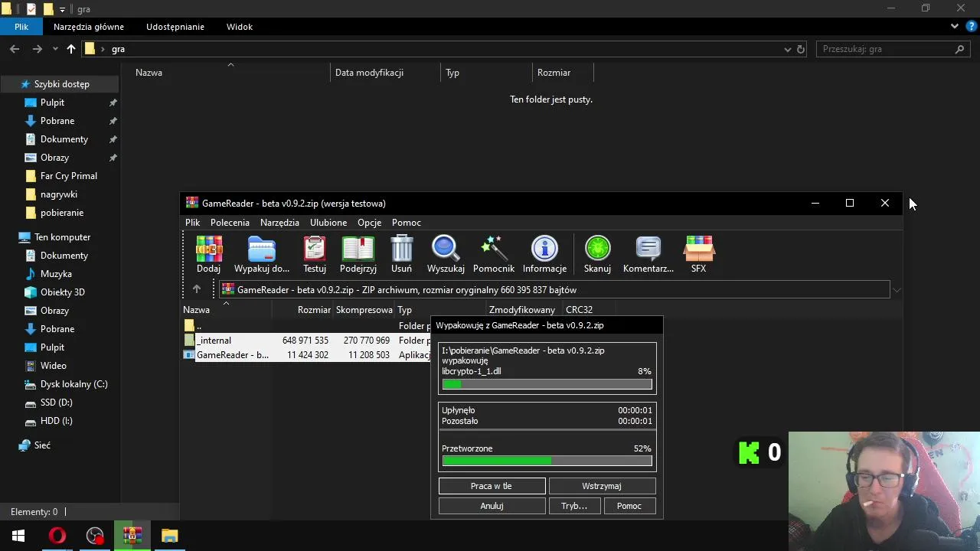This screenshot has height=551, width=980.
Task: Click the Pomoc button in the extraction dialog
Action: point(629,506)
